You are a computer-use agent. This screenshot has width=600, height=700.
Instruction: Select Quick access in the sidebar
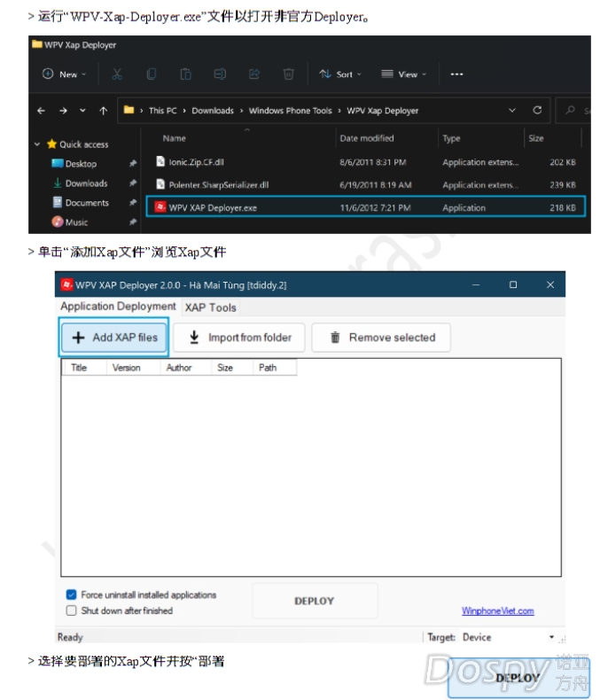pyautogui.click(x=78, y=144)
